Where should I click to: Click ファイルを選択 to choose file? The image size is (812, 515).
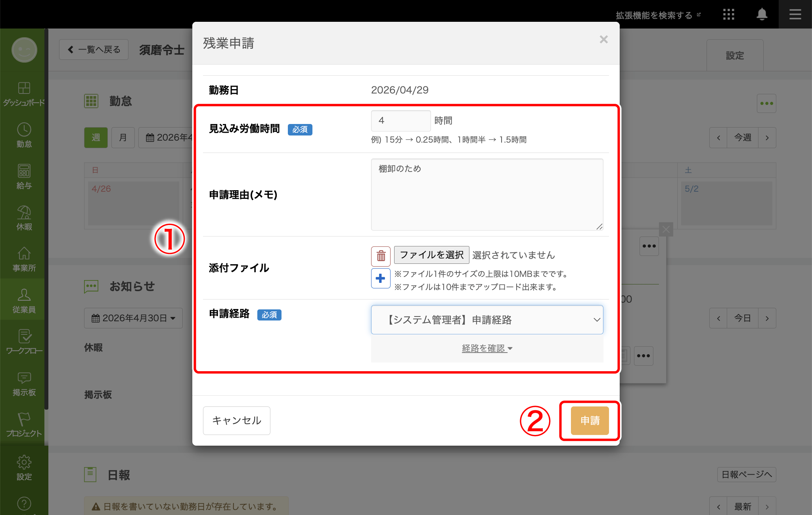coord(431,255)
